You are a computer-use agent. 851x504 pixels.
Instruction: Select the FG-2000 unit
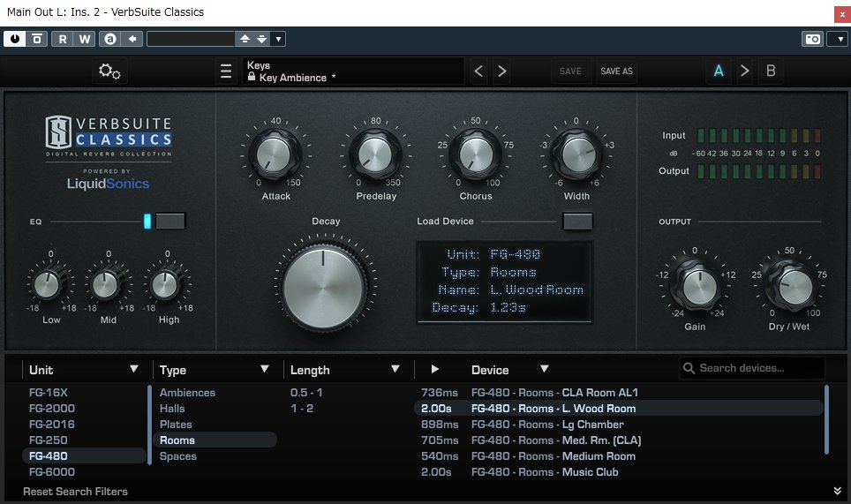click(51, 408)
